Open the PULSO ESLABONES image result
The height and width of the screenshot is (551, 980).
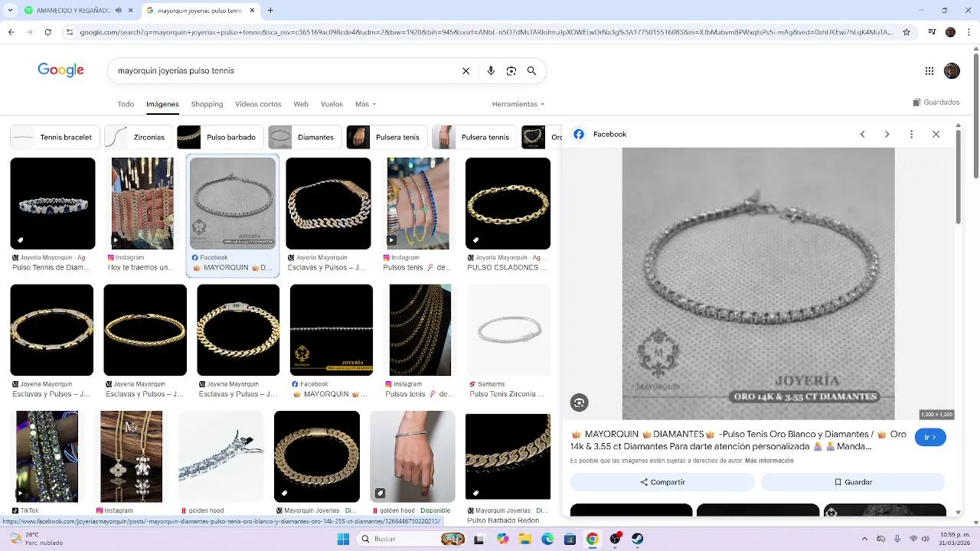point(508,204)
